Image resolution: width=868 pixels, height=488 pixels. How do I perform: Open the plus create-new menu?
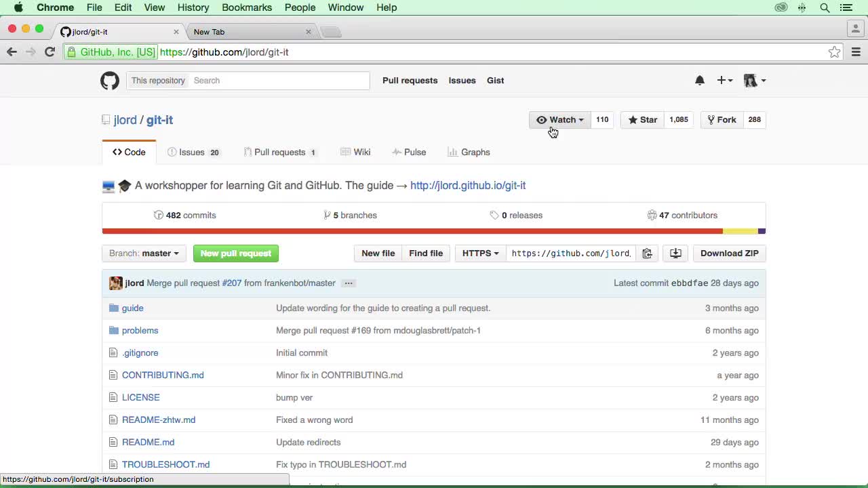(724, 80)
